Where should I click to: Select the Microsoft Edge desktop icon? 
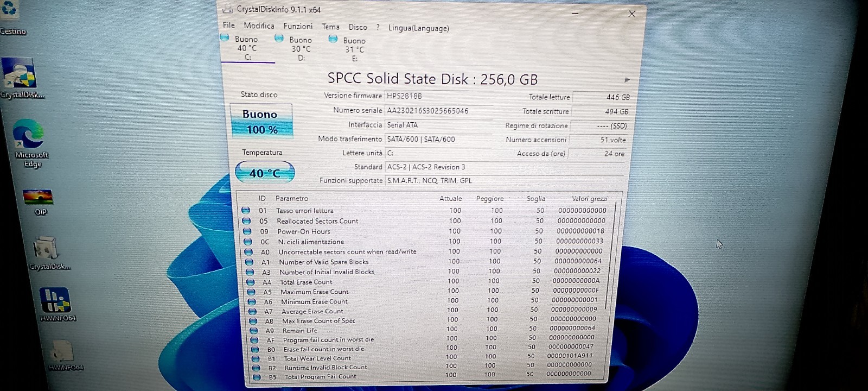(28, 135)
